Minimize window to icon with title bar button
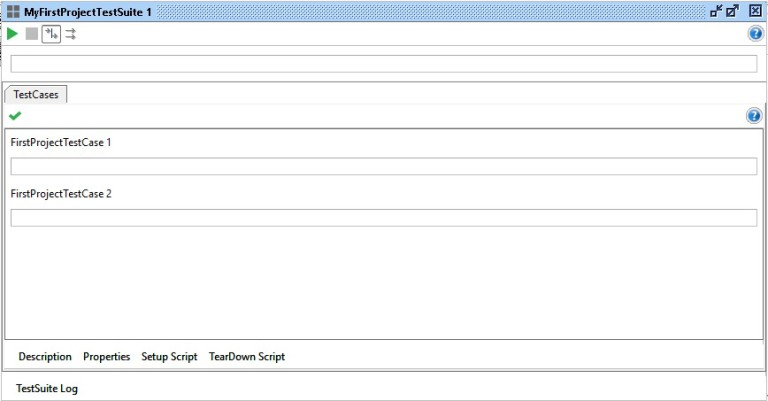The height and width of the screenshot is (401, 768). coord(716,11)
